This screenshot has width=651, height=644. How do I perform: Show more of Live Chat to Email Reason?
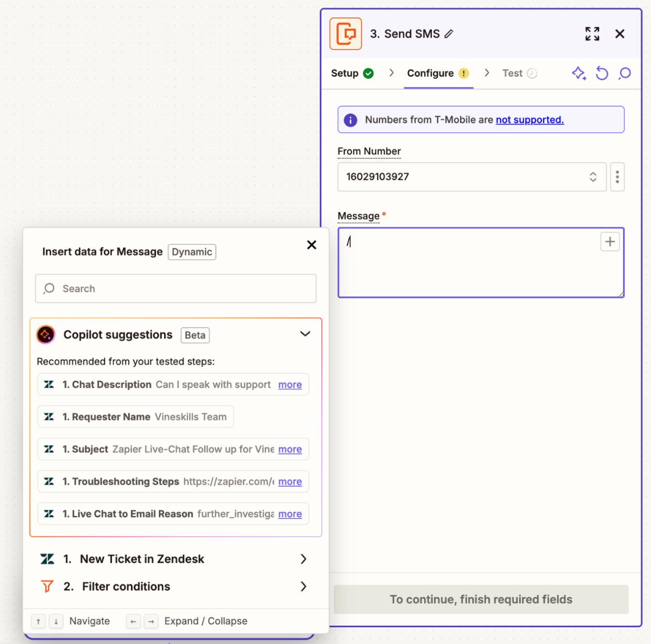(x=290, y=514)
